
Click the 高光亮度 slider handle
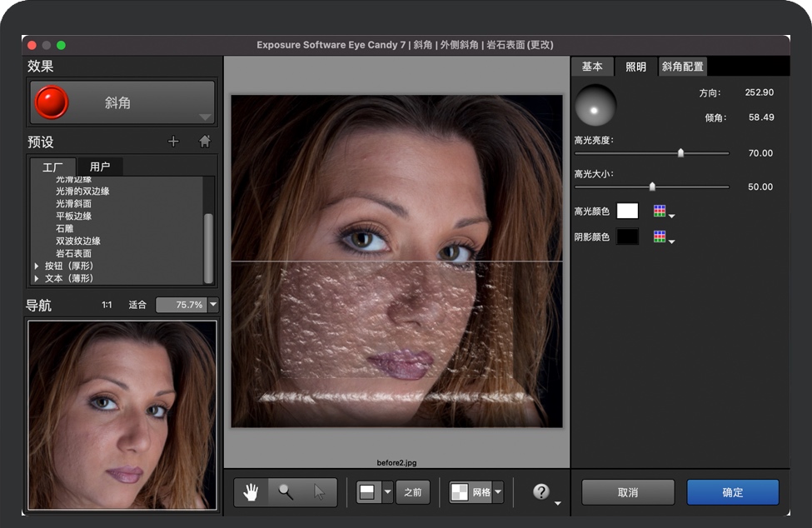pos(680,153)
